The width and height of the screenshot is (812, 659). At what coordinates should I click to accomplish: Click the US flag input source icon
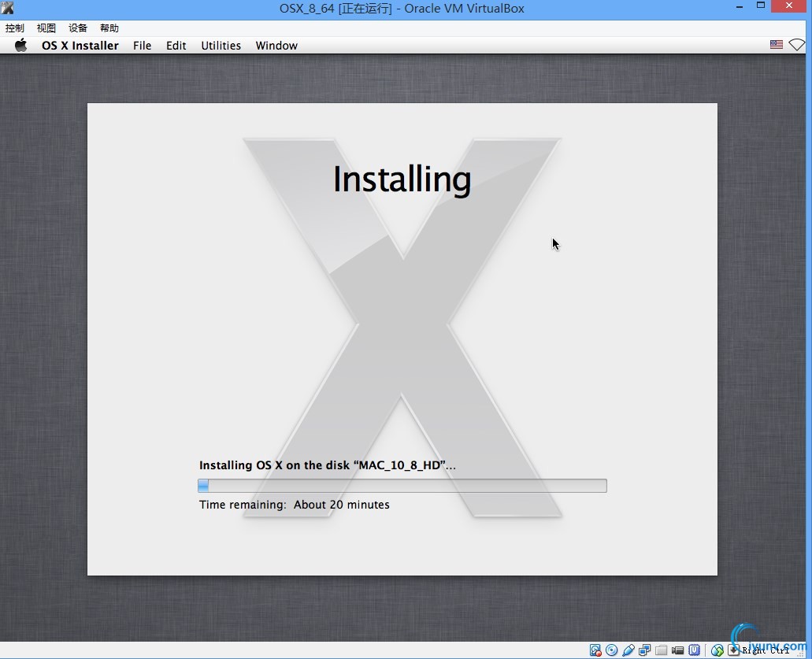(777, 45)
